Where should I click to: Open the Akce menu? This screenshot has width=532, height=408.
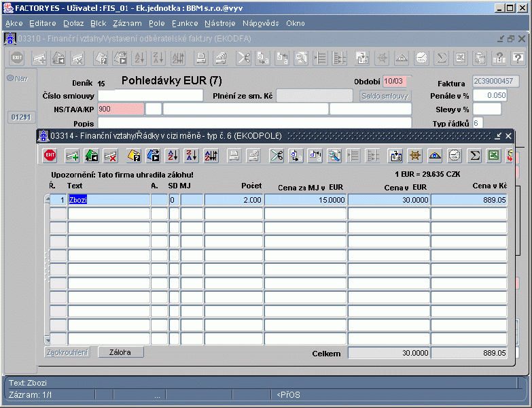point(14,23)
